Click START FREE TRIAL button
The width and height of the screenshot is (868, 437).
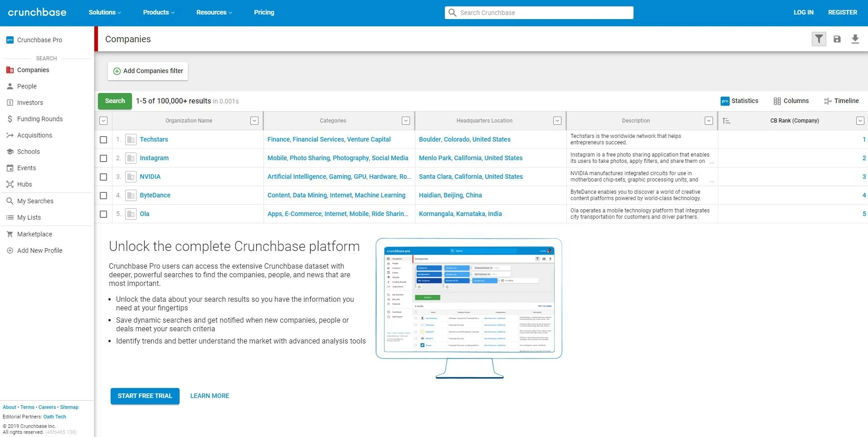[x=145, y=396]
